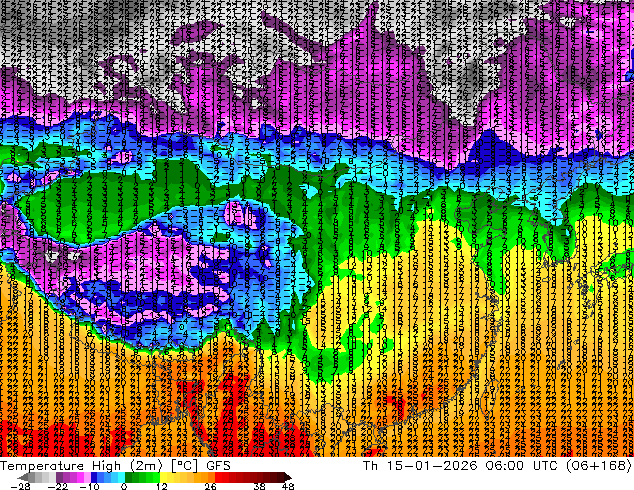Click the dark purple swatch above -22
The image size is (634, 490).
(x=59, y=477)
